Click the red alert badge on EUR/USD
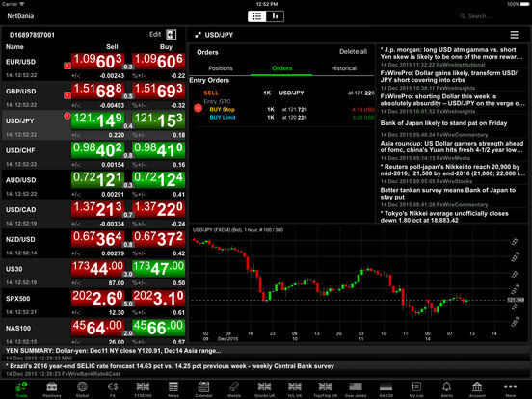 [x=67, y=66]
